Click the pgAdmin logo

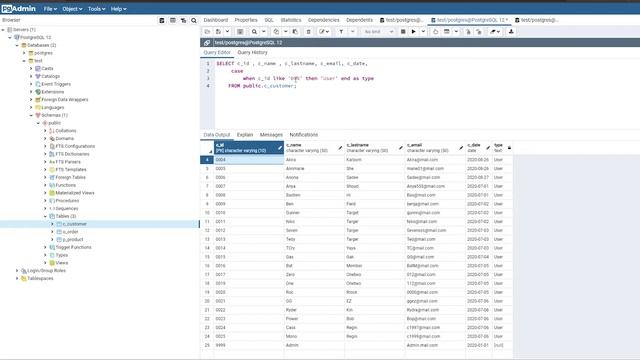click(x=18, y=9)
